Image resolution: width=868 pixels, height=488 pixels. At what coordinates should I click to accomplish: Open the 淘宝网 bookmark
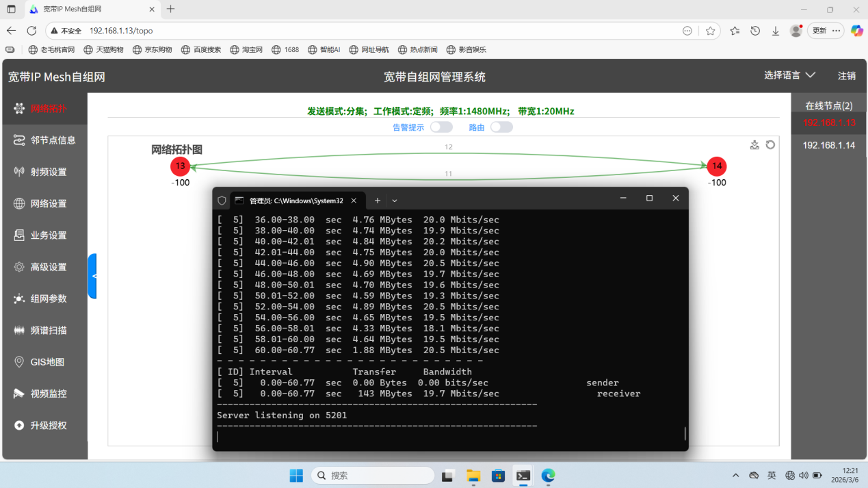click(246, 49)
